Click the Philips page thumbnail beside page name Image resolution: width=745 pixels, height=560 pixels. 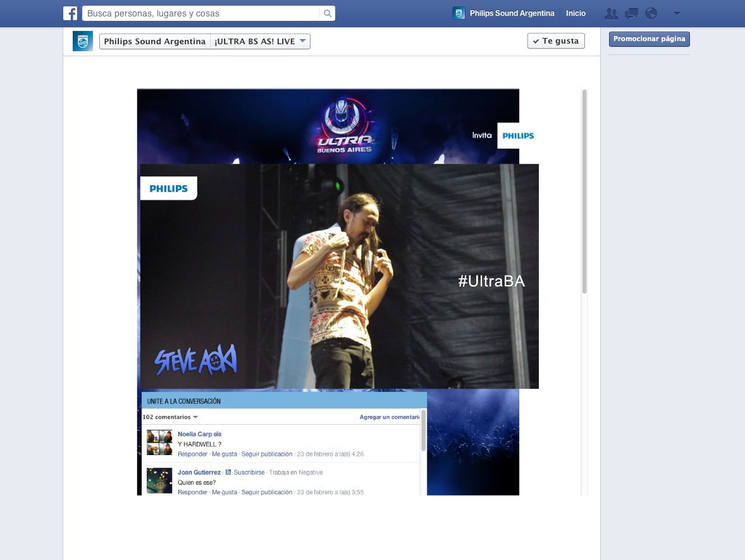[83, 41]
